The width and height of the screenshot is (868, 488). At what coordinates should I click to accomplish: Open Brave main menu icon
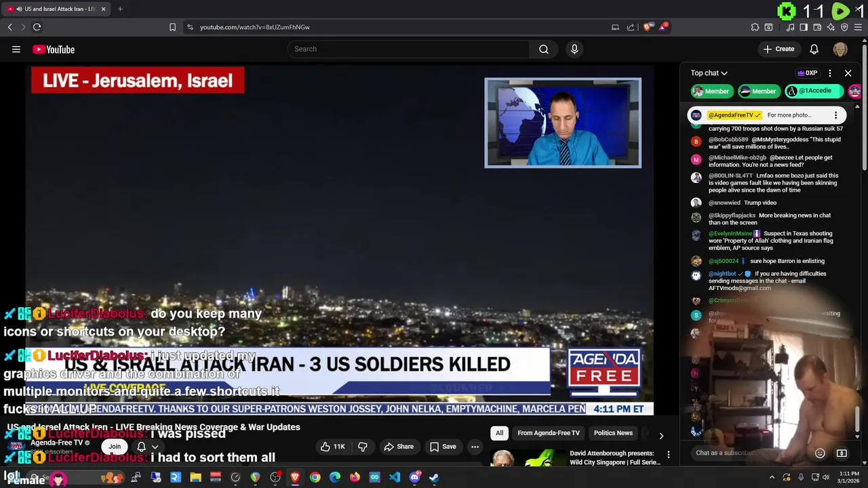point(858,27)
